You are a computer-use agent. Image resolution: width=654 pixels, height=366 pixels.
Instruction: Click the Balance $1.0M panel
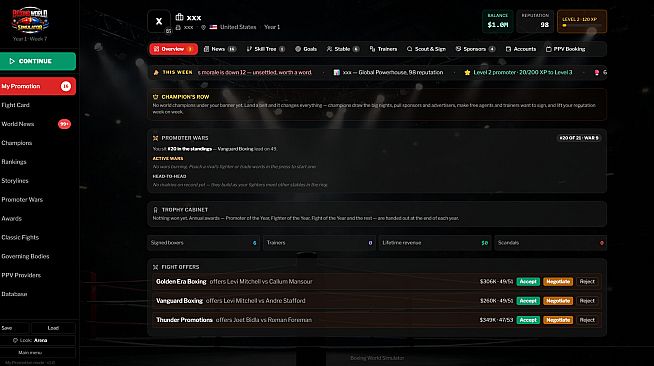pyautogui.click(x=498, y=21)
